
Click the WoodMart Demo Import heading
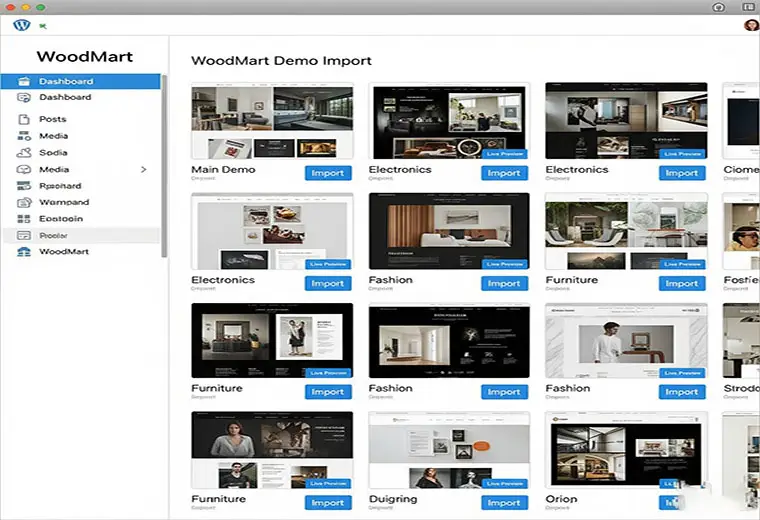pos(282,61)
